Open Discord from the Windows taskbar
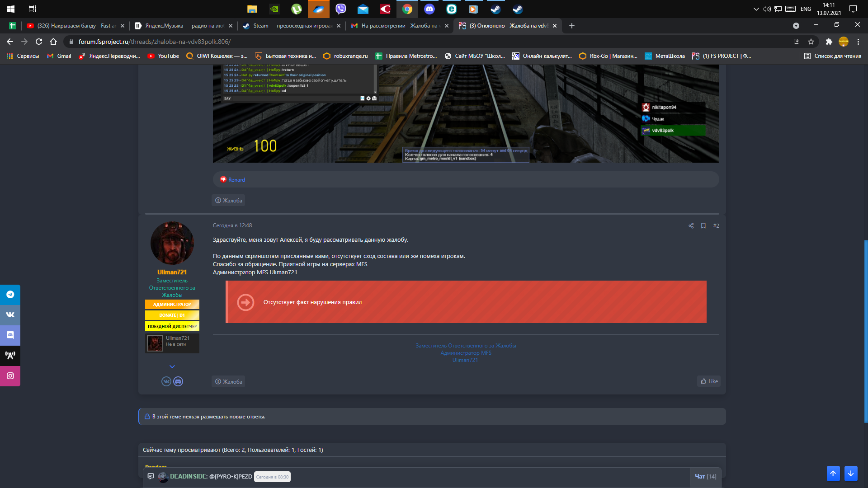 pyautogui.click(x=429, y=9)
